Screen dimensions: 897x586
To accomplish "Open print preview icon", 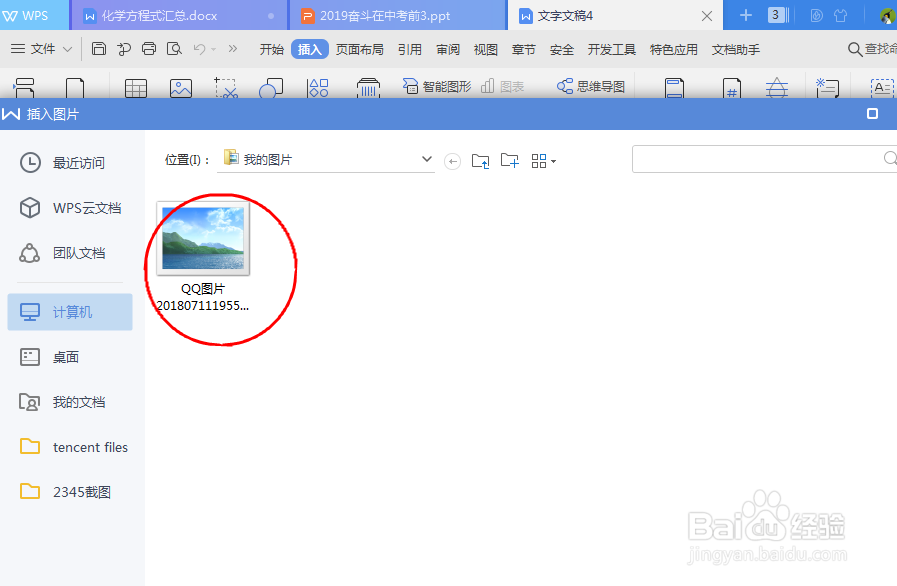I will 172,47.
